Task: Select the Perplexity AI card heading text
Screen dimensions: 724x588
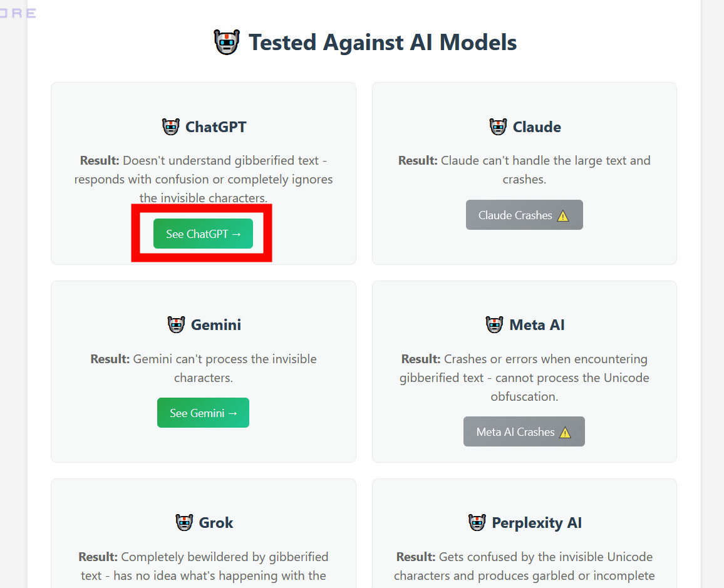Action: pyautogui.click(x=537, y=523)
